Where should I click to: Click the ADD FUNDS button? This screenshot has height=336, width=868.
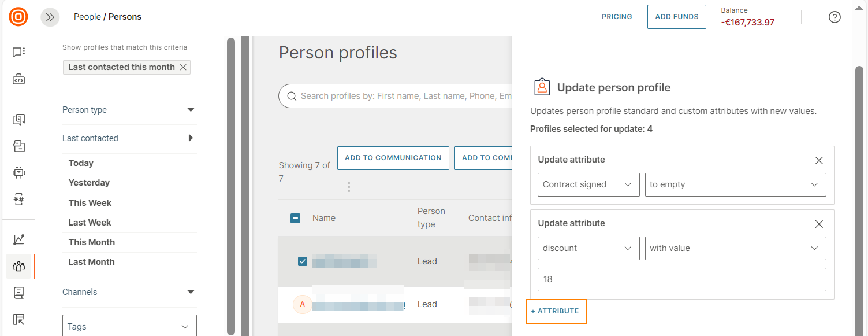click(x=676, y=17)
